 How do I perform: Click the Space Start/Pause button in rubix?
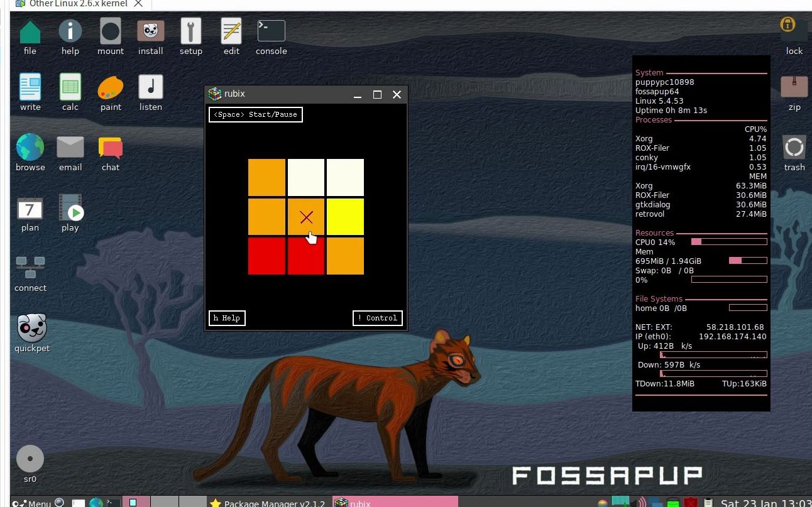click(256, 114)
